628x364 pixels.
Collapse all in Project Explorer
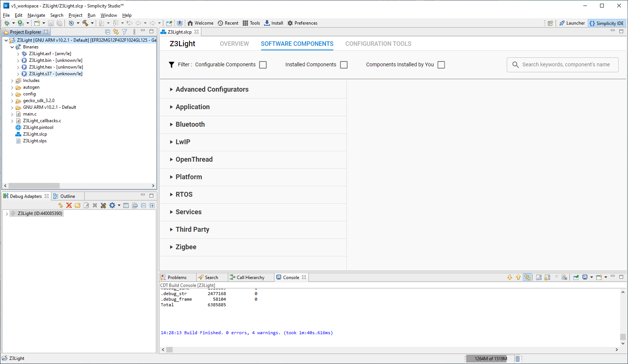pos(107,32)
